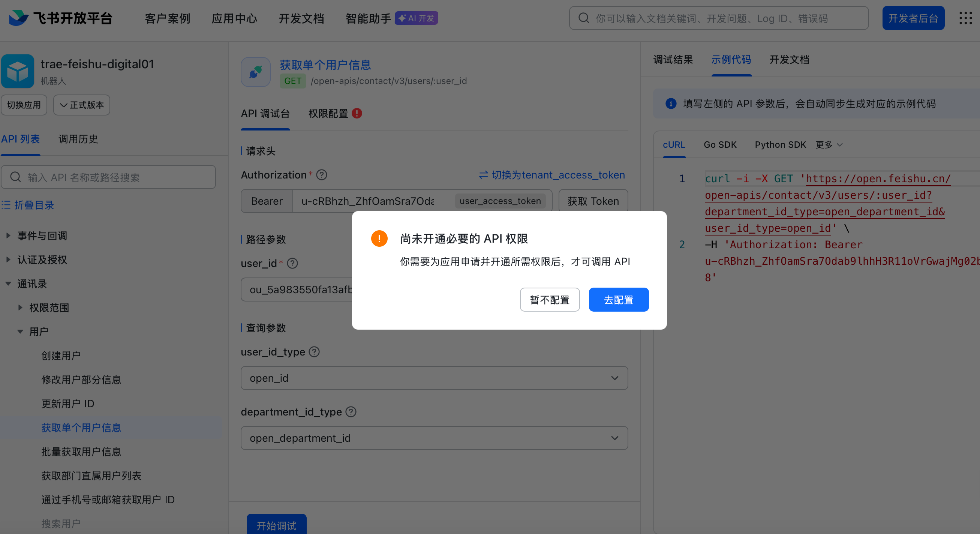This screenshot has width=980, height=534.
Task: Switch to the API 列表 tab
Action: click(21, 139)
